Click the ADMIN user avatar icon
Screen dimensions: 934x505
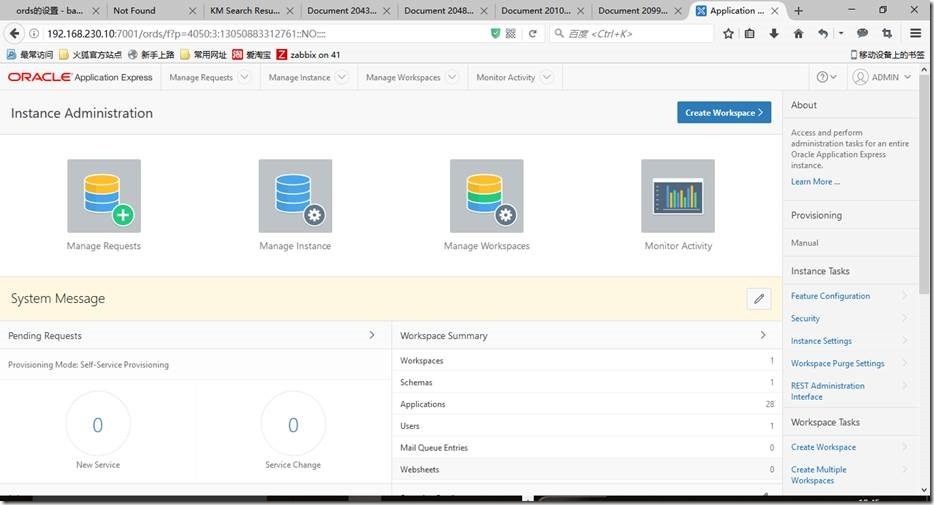click(x=860, y=77)
